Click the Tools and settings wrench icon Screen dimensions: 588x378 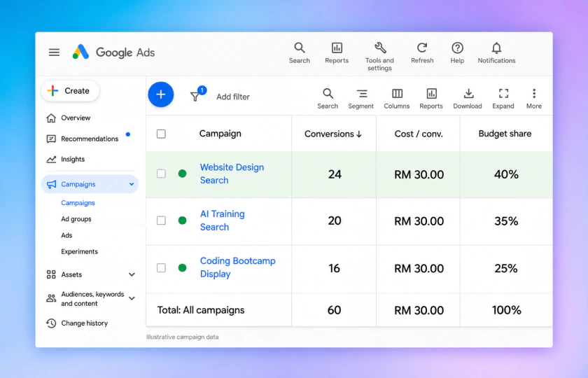pos(380,48)
